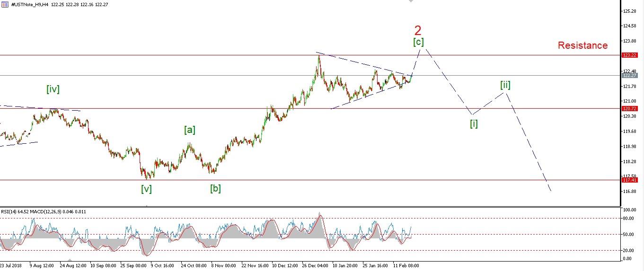This screenshot has width=644, height=271.
Task: Select the [b] wave label
Action: [x=215, y=188]
